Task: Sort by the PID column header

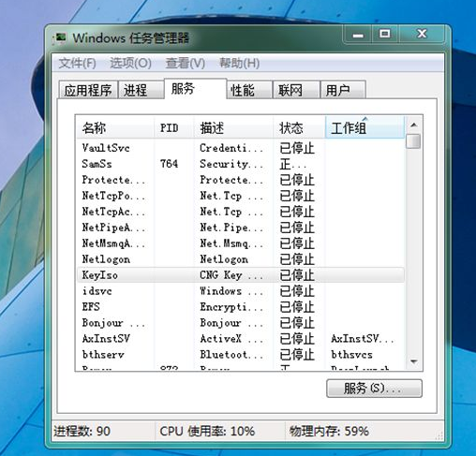Action: tap(173, 127)
